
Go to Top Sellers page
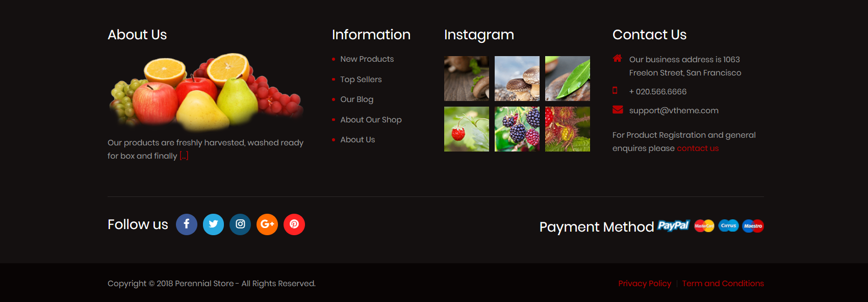coord(361,80)
